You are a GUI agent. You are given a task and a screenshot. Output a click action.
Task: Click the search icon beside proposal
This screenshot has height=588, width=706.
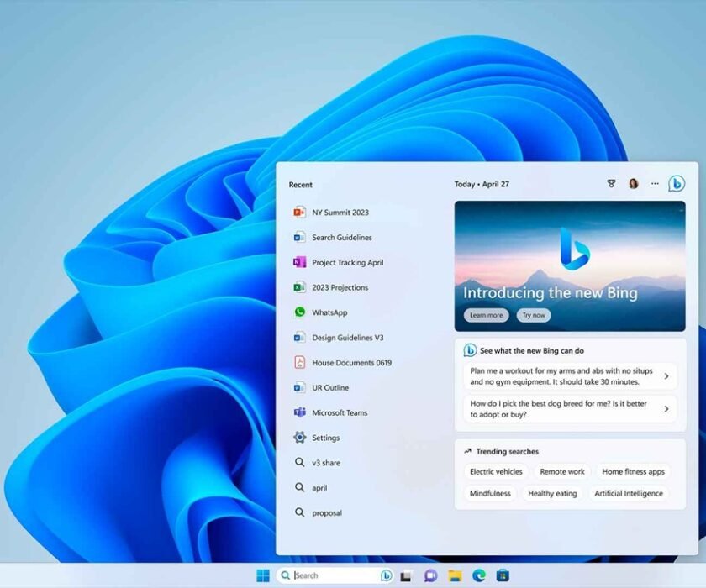[299, 512]
